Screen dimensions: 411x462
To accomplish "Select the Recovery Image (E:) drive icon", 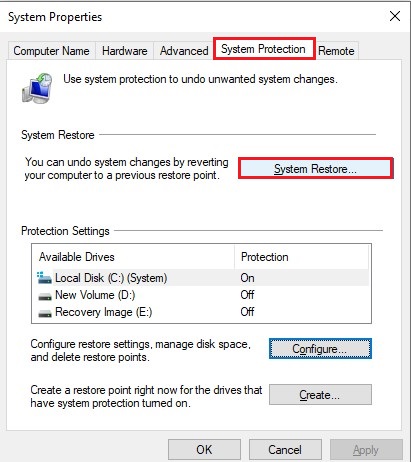I will 45,313.
